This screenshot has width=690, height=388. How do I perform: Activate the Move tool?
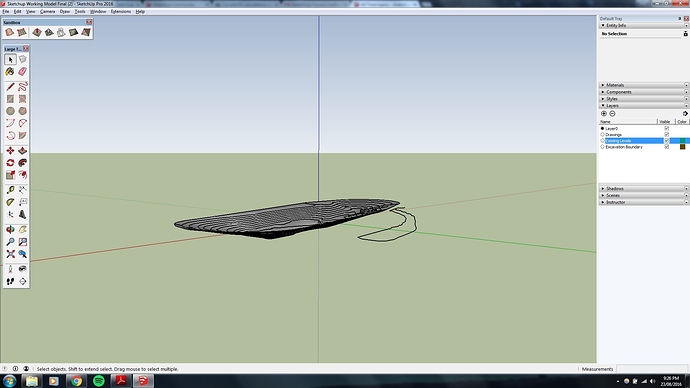[x=10, y=150]
